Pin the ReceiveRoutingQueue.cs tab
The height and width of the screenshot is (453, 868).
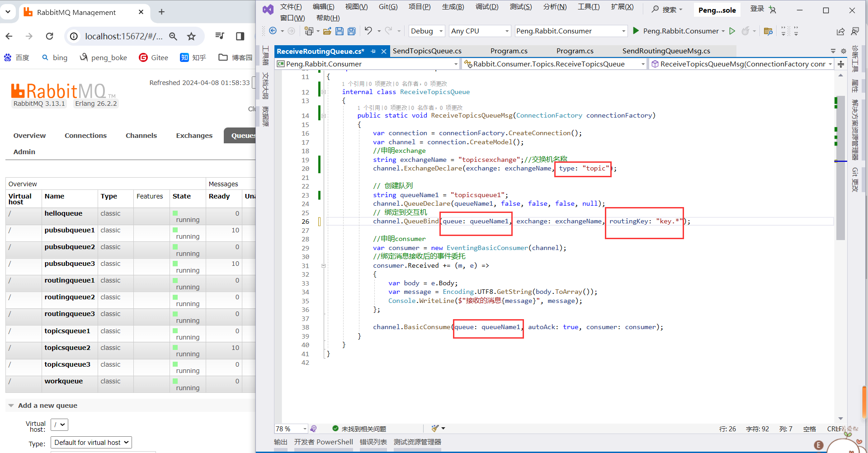click(373, 52)
